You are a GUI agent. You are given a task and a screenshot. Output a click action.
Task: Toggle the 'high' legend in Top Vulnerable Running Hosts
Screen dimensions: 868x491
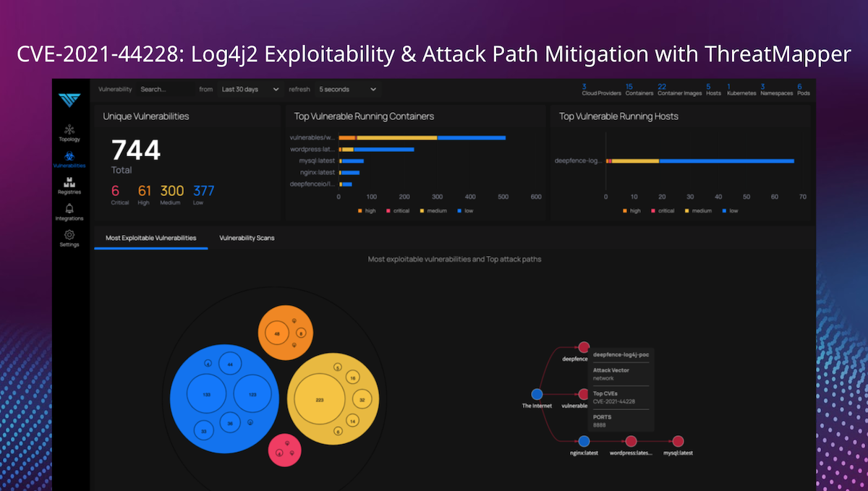(x=626, y=210)
